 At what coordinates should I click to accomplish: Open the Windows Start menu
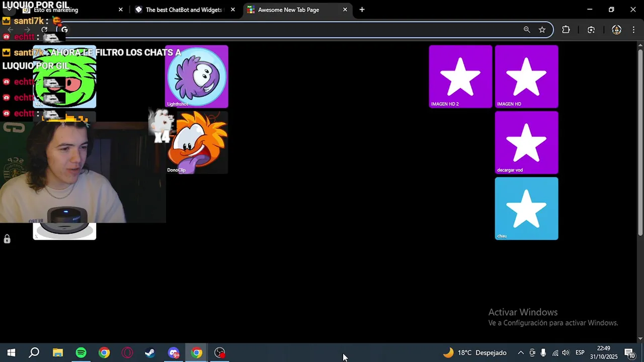click(x=11, y=352)
